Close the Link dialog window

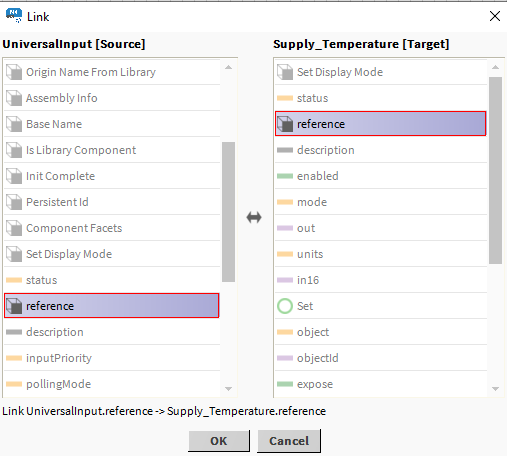click(x=495, y=16)
